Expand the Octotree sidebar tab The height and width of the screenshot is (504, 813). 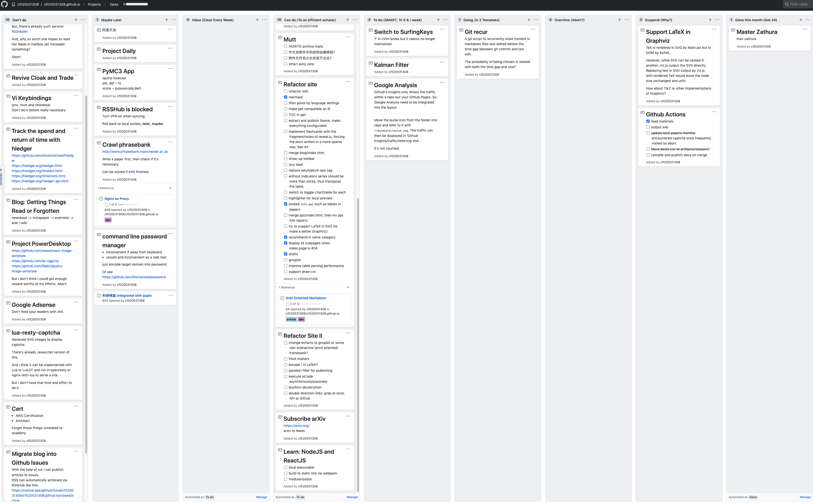tap(2, 177)
